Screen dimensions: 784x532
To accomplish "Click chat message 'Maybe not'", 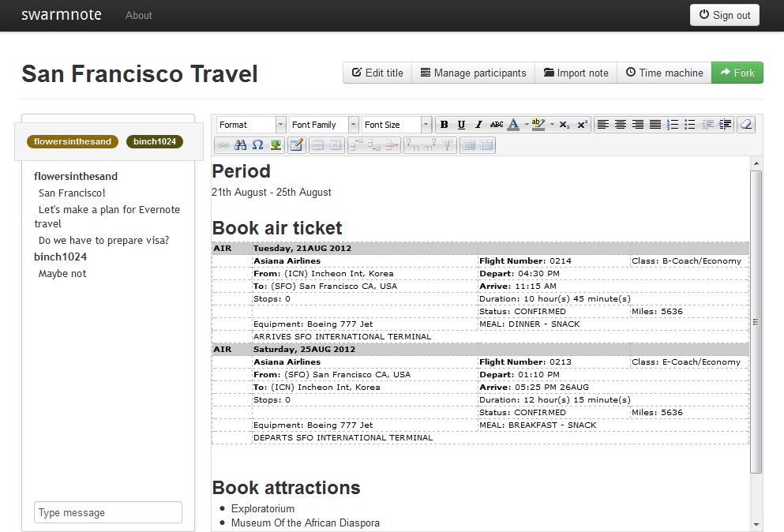I will coord(62,274).
